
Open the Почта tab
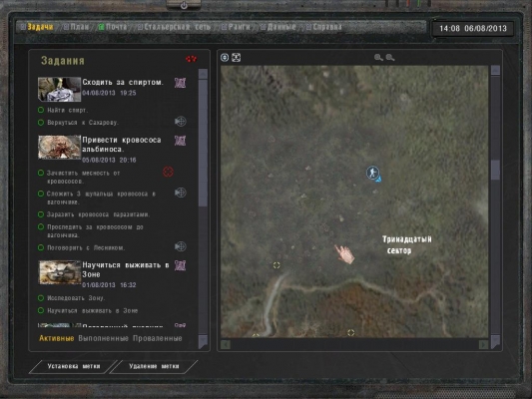(117, 27)
